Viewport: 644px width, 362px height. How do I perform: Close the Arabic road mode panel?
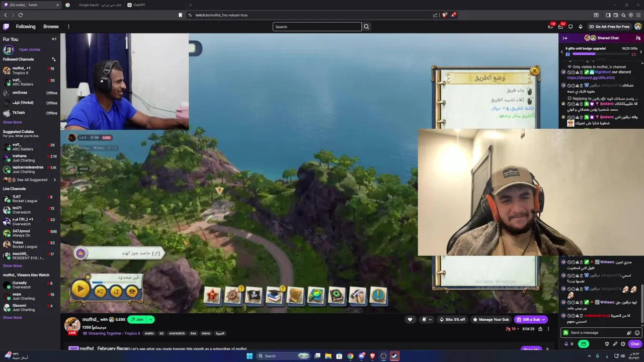click(x=534, y=71)
